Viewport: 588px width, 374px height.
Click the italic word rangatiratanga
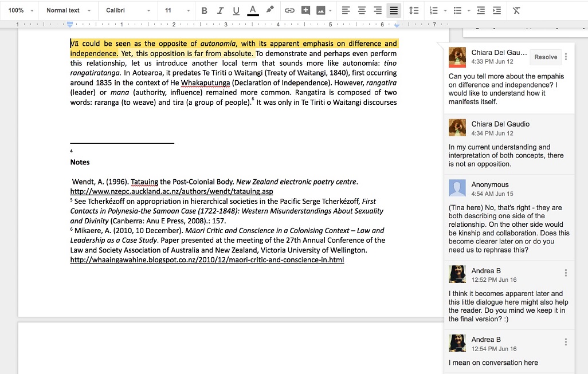point(95,73)
